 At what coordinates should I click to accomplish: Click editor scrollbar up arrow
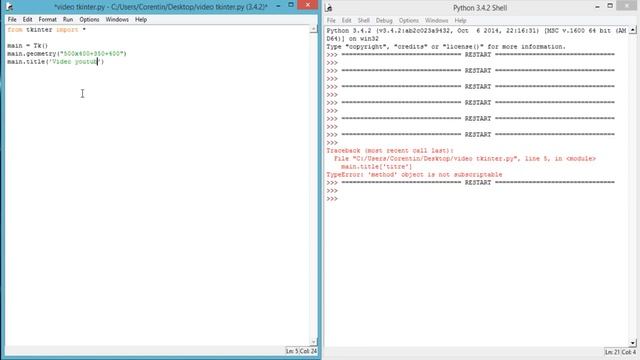(x=313, y=29)
